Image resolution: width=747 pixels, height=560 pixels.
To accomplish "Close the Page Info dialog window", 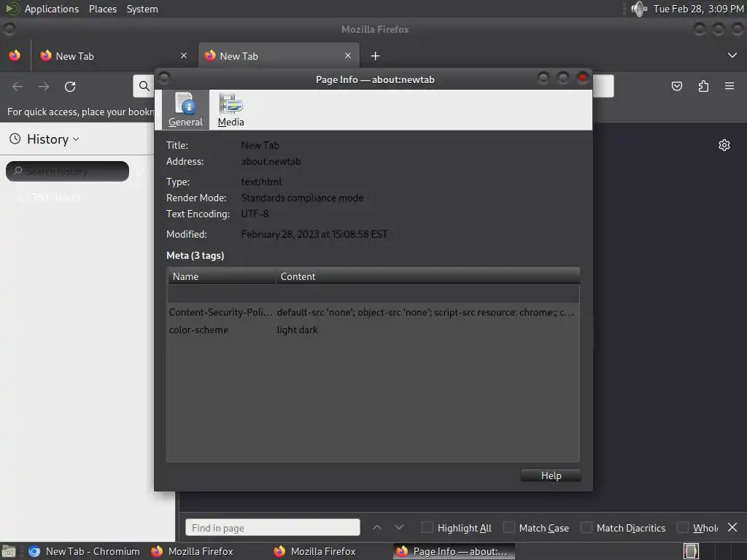I will 582,77.
